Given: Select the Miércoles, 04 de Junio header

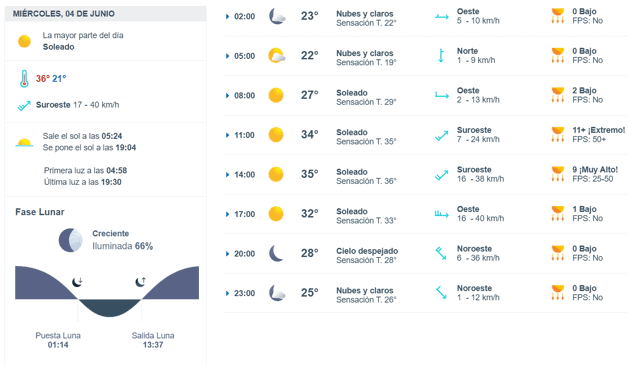Looking at the screenshot, I should tap(106, 14).
